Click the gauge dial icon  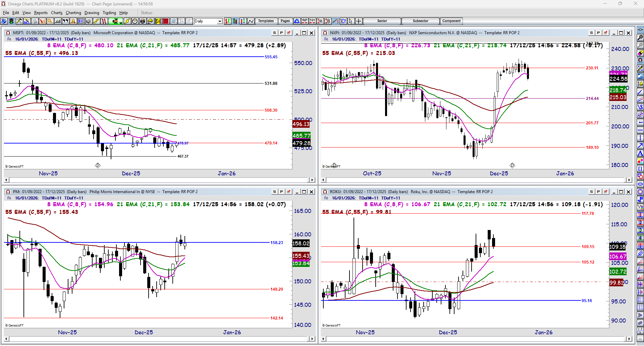coord(135,21)
